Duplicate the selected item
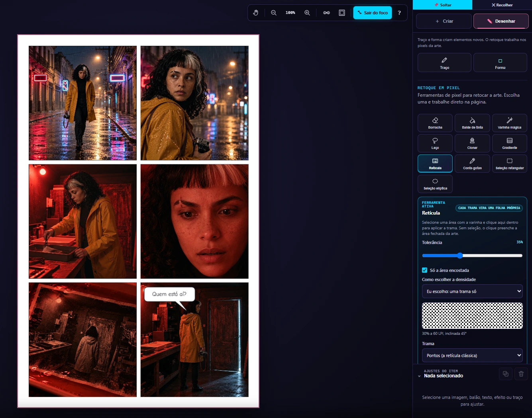The height and width of the screenshot is (418, 532). pyautogui.click(x=506, y=374)
